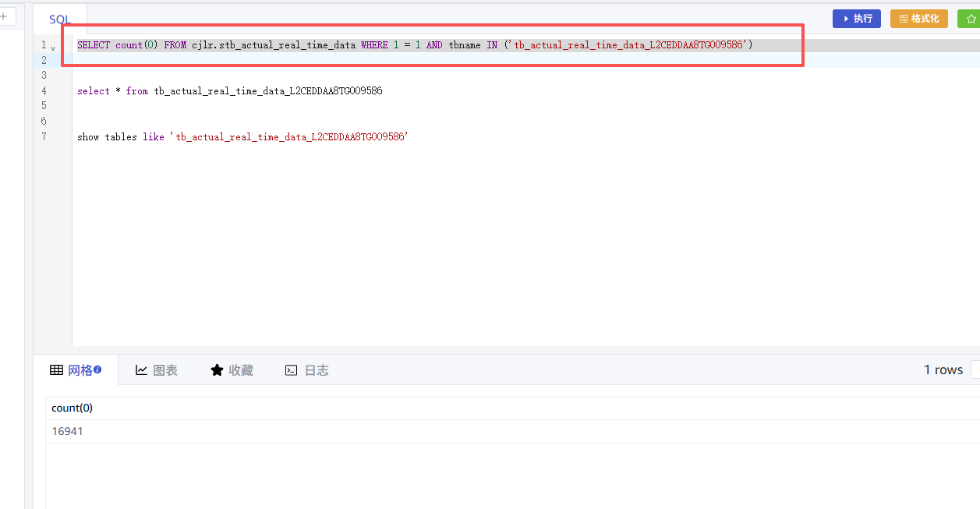Click the count(0) column header

pos(72,408)
